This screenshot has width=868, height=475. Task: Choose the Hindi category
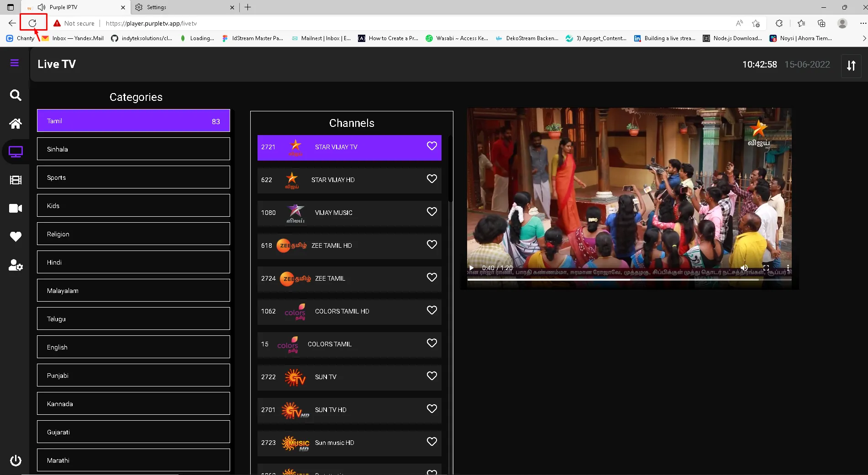[x=133, y=262]
